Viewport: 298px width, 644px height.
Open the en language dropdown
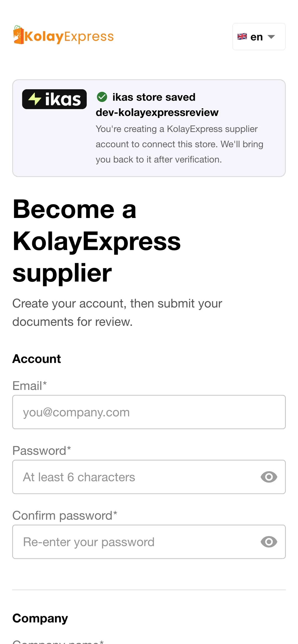pos(259,37)
